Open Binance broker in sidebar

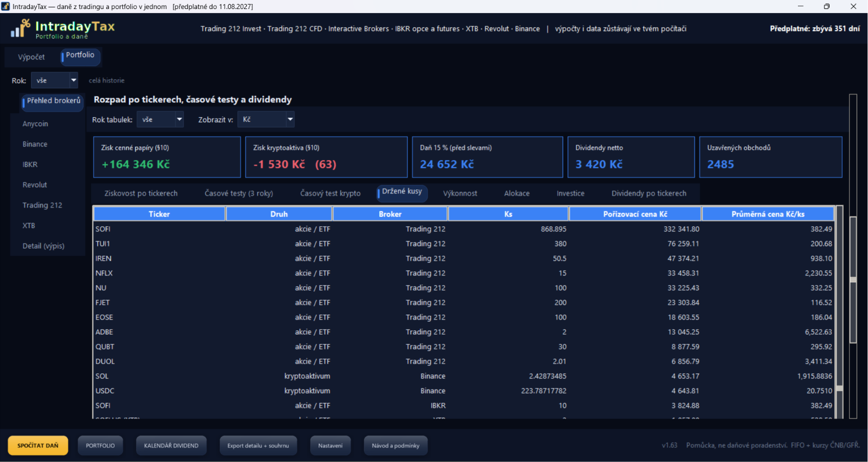click(35, 144)
